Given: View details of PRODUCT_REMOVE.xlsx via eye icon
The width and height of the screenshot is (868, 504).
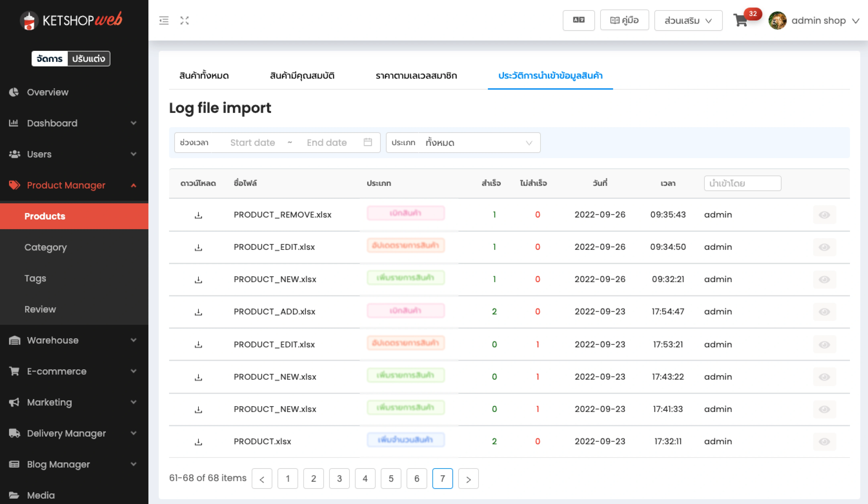Looking at the screenshot, I should pyautogui.click(x=824, y=215).
